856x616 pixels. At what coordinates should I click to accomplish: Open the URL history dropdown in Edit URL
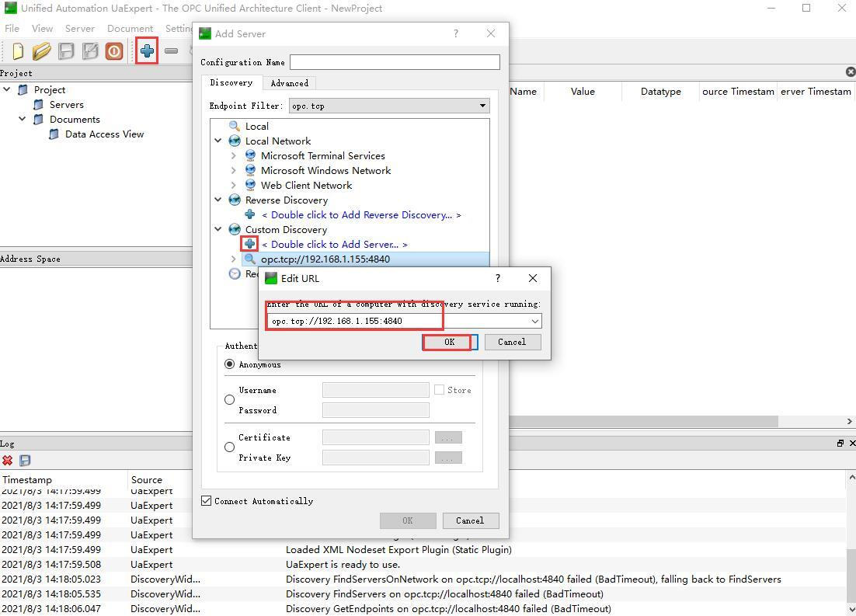pyautogui.click(x=535, y=321)
